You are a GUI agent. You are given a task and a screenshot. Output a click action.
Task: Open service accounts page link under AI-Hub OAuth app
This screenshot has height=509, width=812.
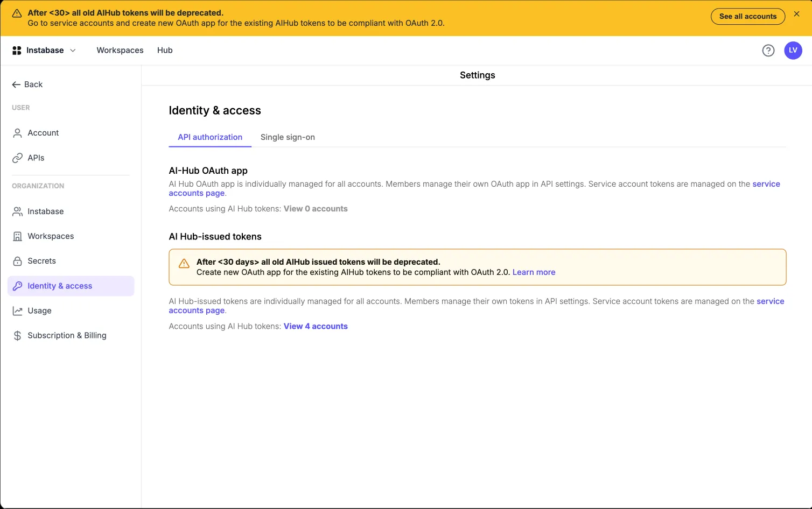click(766, 184)
